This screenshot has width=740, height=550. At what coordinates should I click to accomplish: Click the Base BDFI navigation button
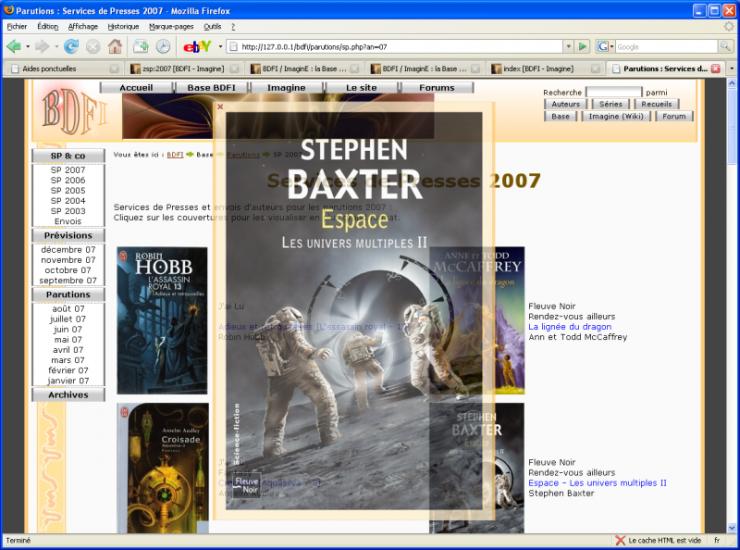click(211, 87)
